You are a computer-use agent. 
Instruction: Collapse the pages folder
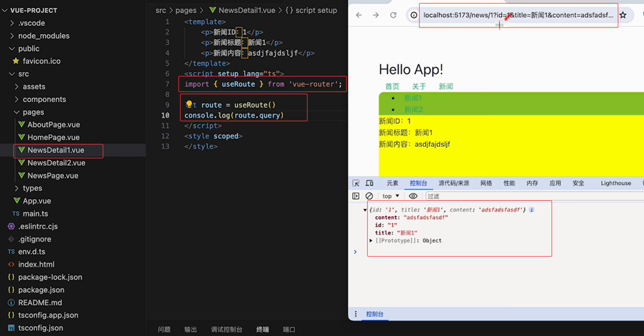33,112
